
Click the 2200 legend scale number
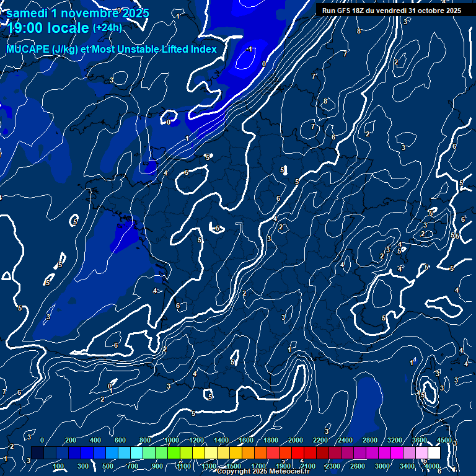pos(320,440)
